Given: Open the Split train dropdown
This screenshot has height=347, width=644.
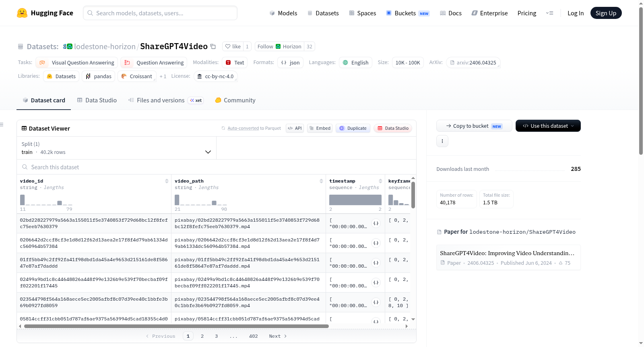Looking at the screenshot, I should pos(116,148).
